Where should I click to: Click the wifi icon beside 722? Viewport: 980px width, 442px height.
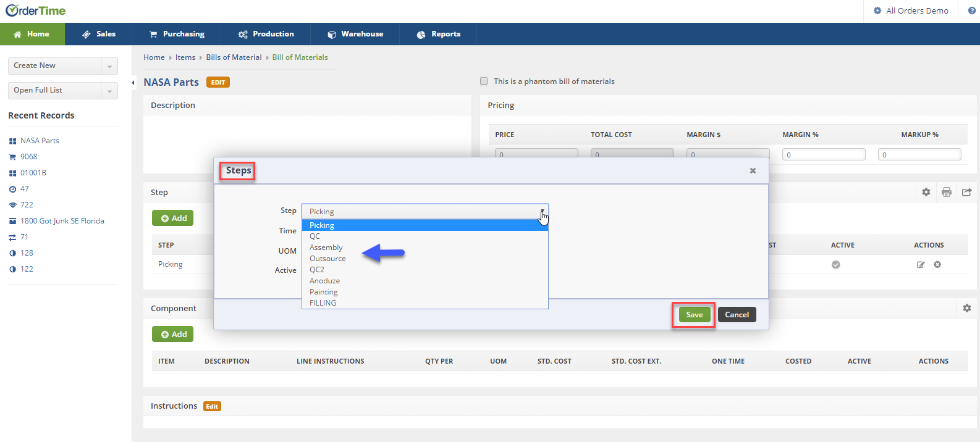[12, 205]
